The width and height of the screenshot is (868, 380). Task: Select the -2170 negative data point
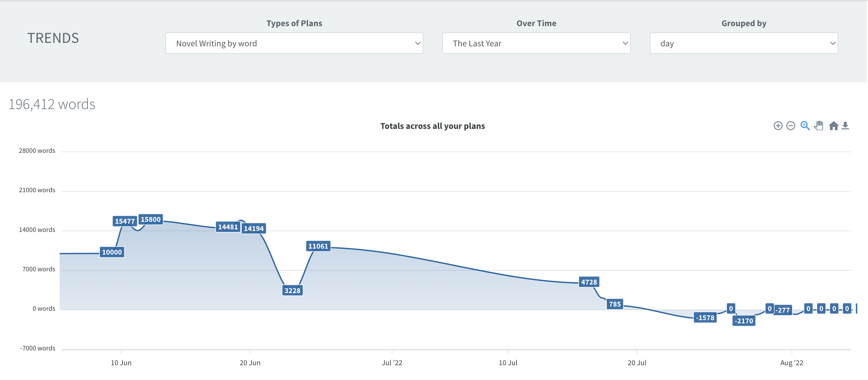[x=744, y=321]
